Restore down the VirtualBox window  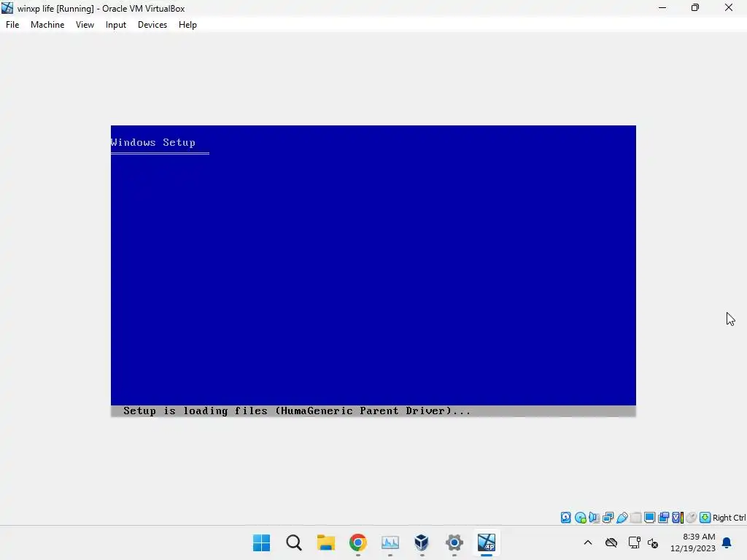click(695, 7)
